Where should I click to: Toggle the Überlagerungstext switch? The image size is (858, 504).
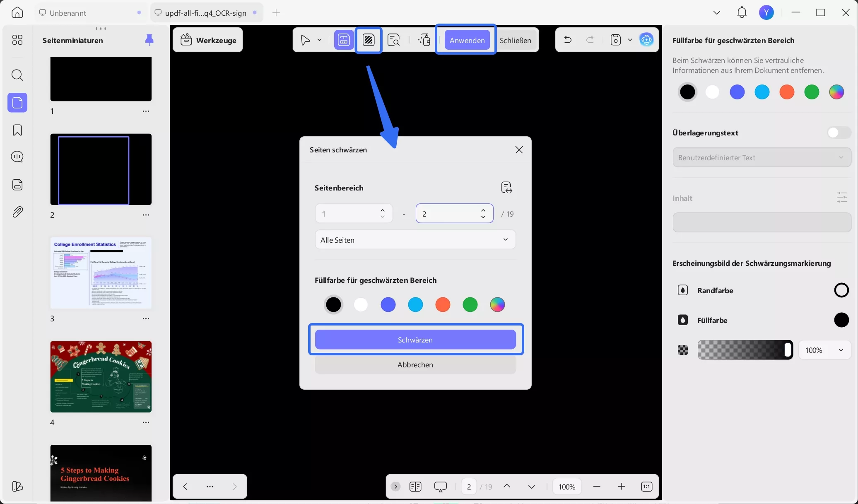[x=839, y=133]
